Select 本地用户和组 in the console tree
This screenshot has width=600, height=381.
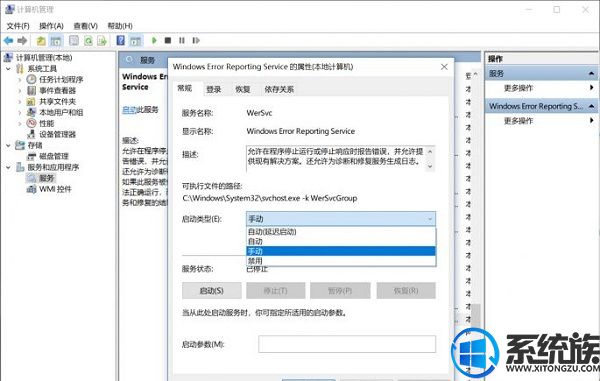click(61, 112)
